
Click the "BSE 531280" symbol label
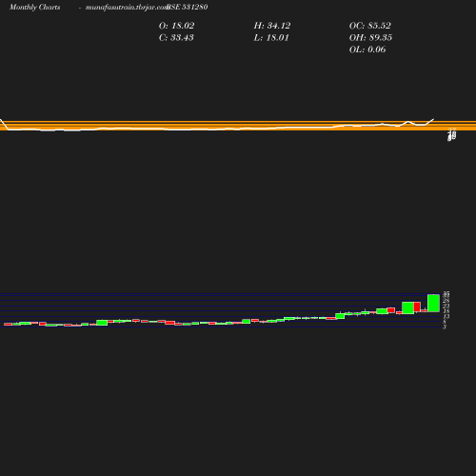pyautogui.click(x=188, y=7)
